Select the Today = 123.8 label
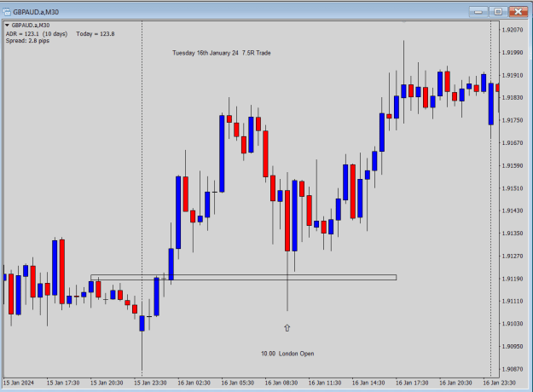Screen dimensions: 533x392 point(96,34)
